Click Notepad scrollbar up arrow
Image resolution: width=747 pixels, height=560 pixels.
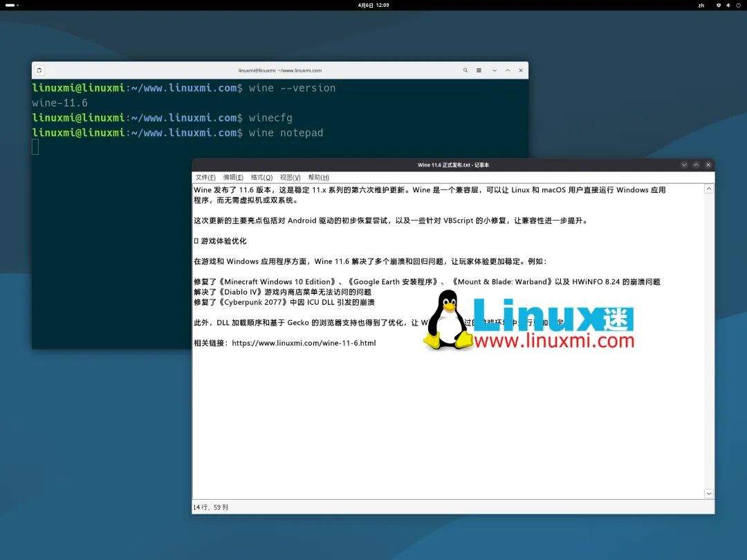tap(709, 189)
